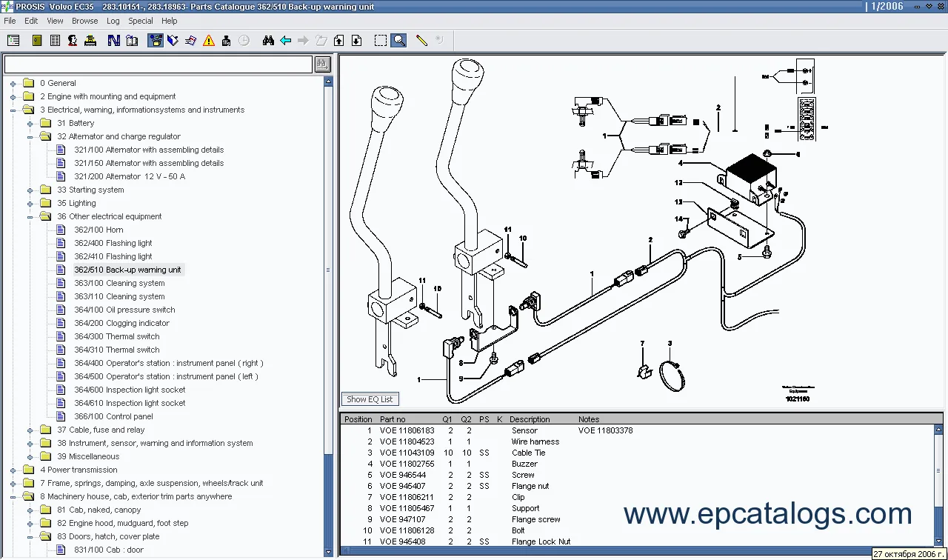Expand 37 Cable, fuse and relay
Screen dimensions: 948x560
(30, 430)
